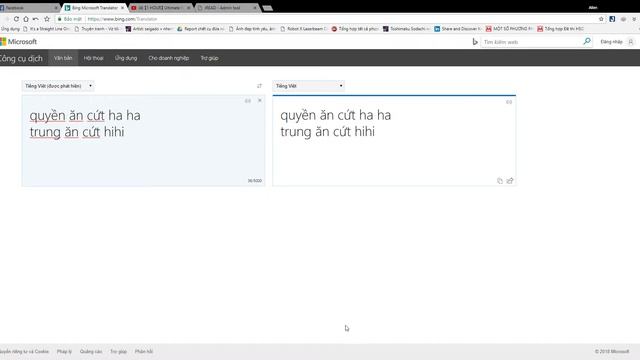The image size is (640, 360).
Task: Open Trợ giúp footer link
Action: pos(118,351)
